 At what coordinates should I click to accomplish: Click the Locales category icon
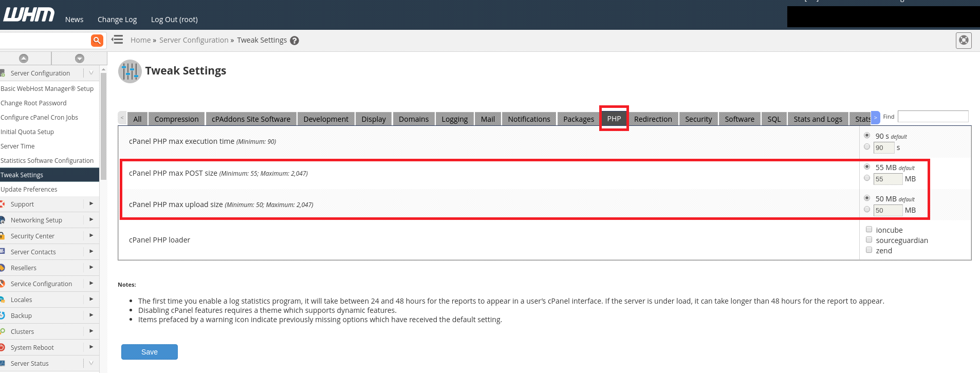(3, 300)
